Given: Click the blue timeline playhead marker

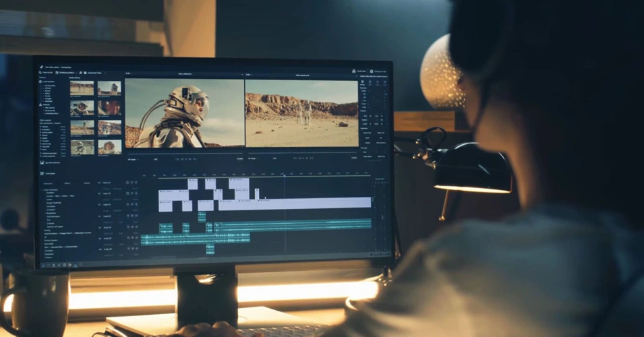Looking at the screenshot, I should [284, 176].
